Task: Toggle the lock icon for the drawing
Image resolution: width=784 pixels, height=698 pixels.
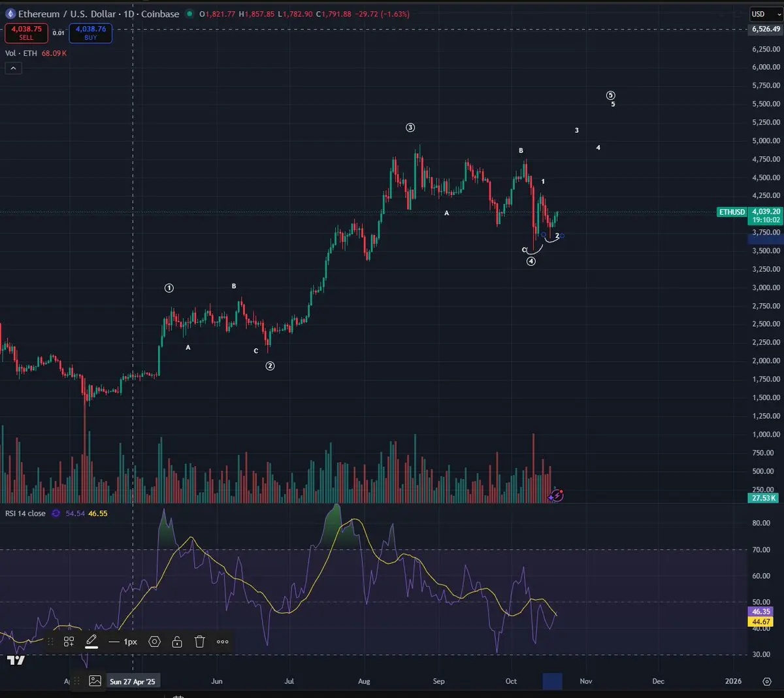Action: pyautogui.click(x=177, y=642)
